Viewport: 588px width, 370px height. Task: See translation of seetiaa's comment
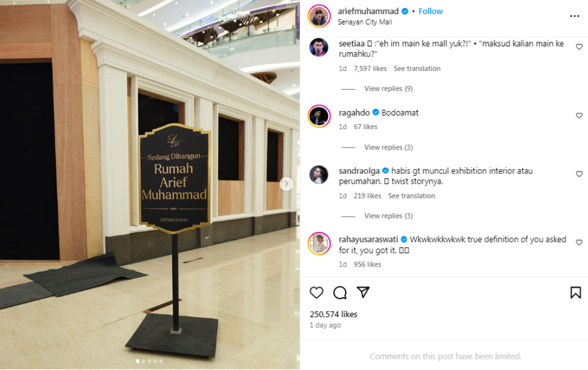click(417, 69)
